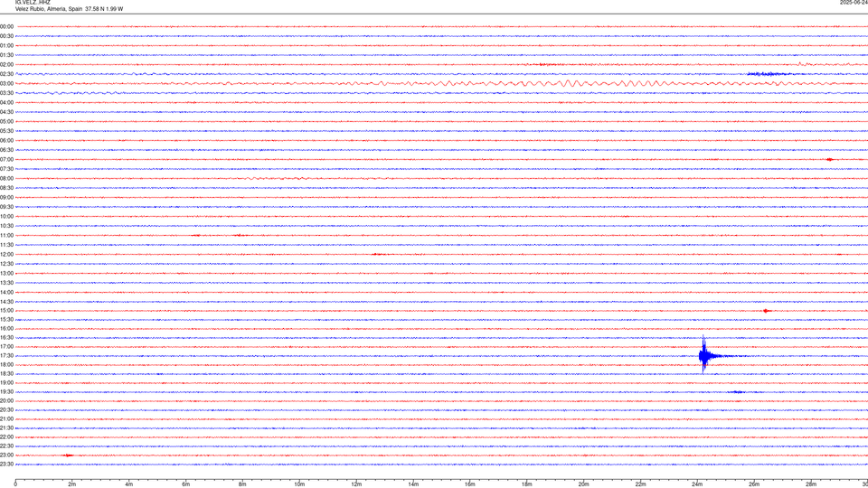The height and width of the screenshot is (488, 868).
Task: Click the 02:00 time label
Action: point(6,64)
